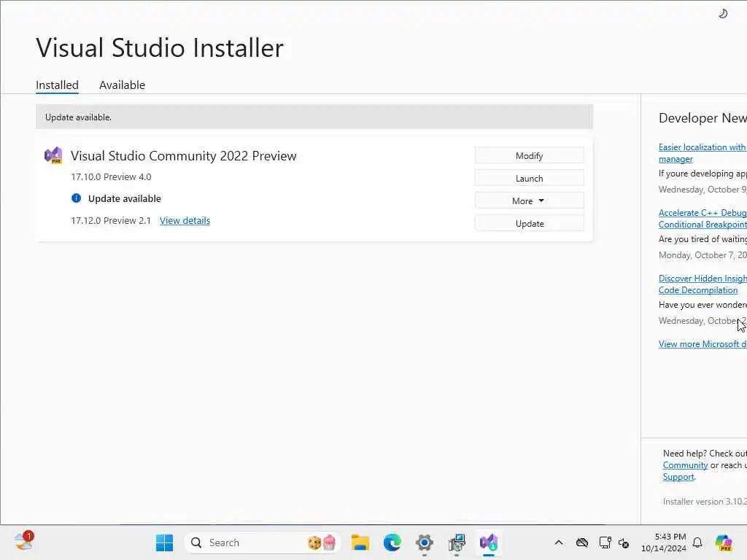
Task: Toggle dark theme moon icon
Action: coord(723,13)
